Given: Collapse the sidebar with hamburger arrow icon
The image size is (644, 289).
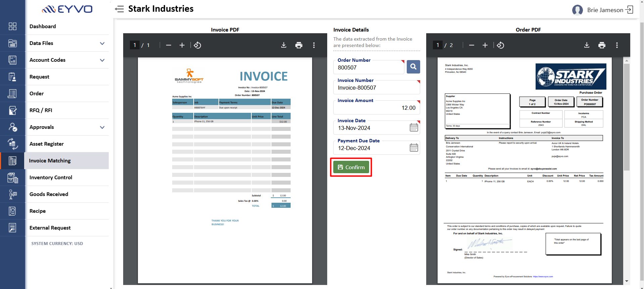Looking at the screenshot, I should point(119,9).
